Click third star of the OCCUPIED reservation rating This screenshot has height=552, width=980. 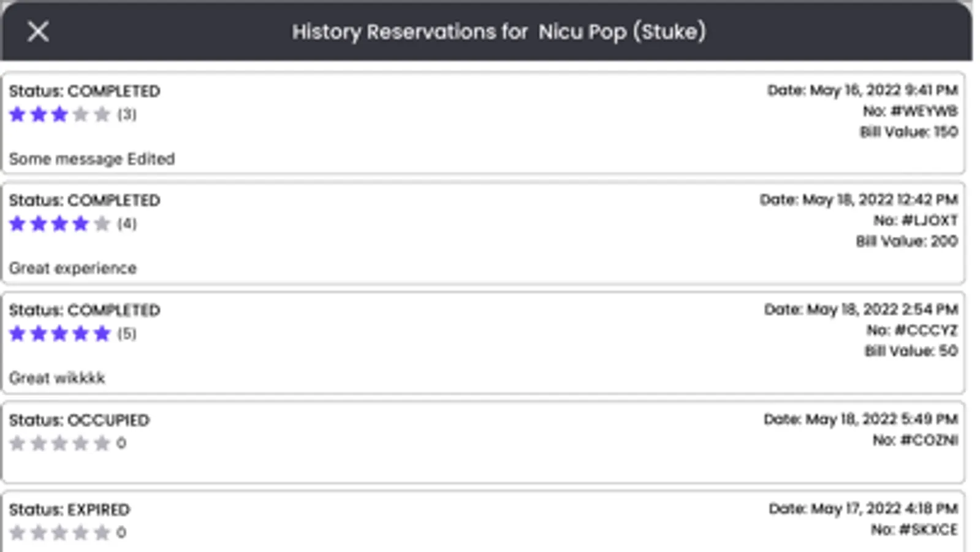point(59,443)
